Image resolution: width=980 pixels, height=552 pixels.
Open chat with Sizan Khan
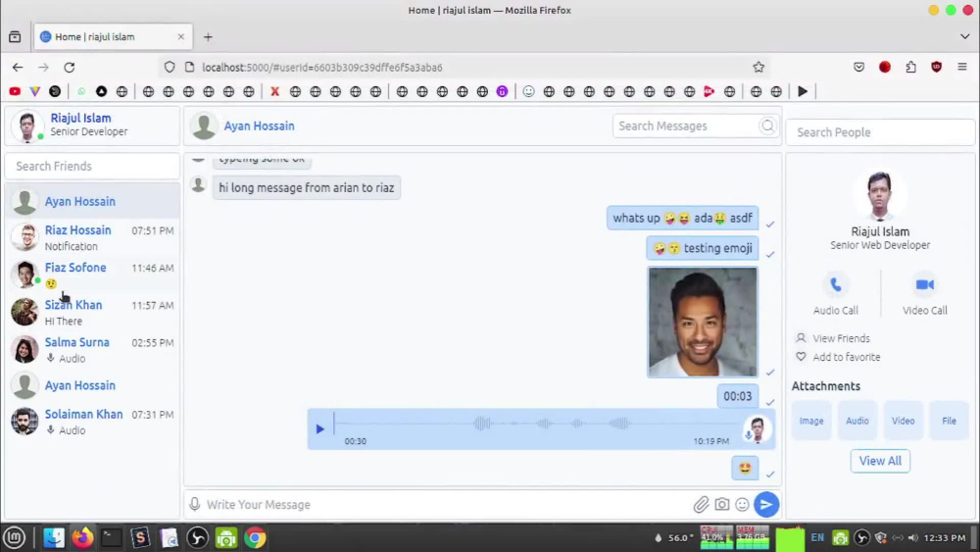[x=92, y=313]
